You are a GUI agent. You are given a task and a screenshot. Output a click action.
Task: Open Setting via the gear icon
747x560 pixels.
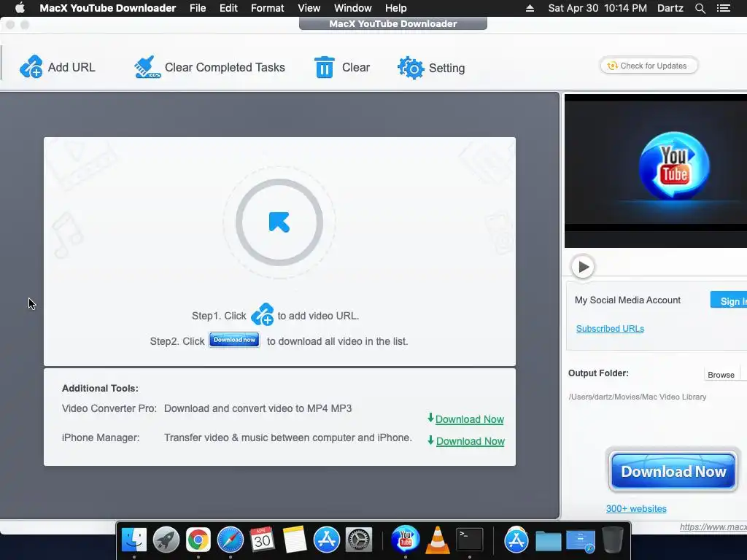[411, 68]
